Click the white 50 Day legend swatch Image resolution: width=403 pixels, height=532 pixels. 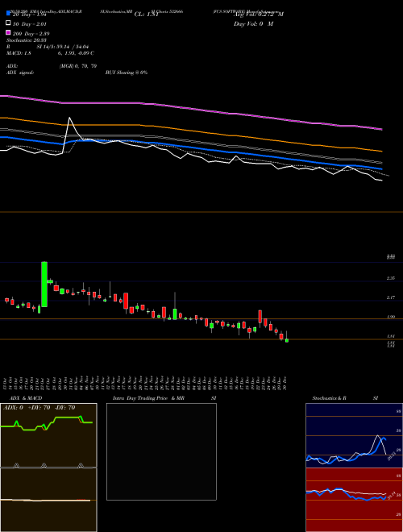coord(8,23)
